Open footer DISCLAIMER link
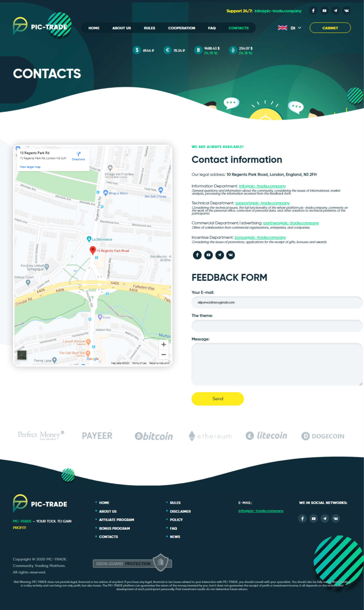This screenshot has height=610, width=364. pyautogui.click(x=180, y=512)
